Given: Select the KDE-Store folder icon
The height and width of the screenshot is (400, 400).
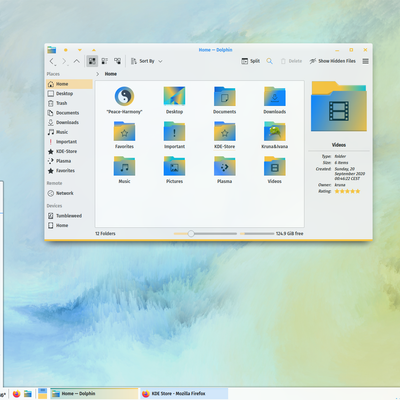Looking at the screenshot, I should (x=225, y=131).
